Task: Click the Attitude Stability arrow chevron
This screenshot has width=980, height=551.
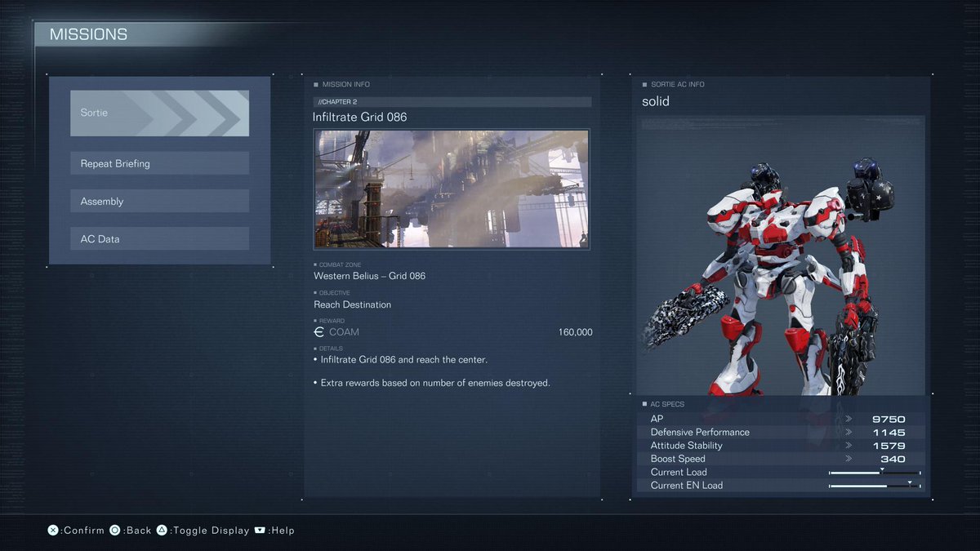Action: click(x=849, y=446)
